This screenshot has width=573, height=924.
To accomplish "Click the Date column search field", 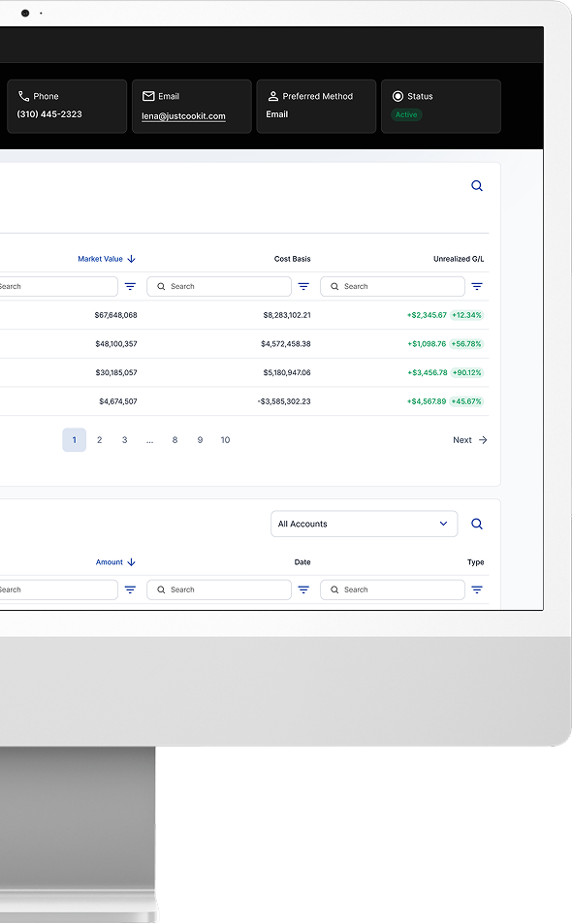I will tap(219, 589).
